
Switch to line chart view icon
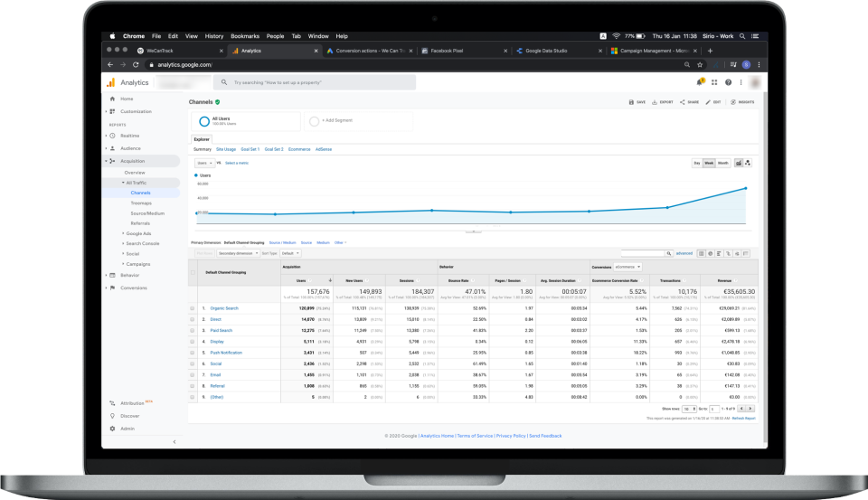(x=739, y=163)
